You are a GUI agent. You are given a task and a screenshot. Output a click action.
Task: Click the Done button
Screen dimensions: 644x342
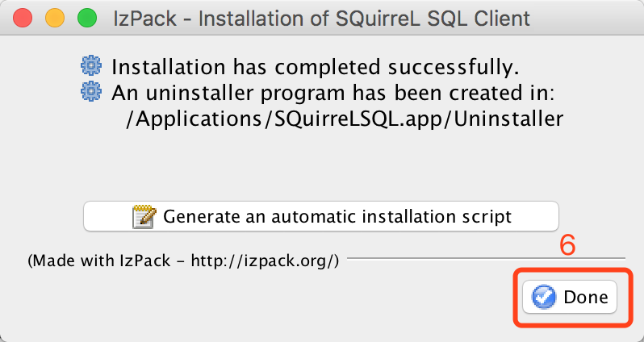pyautogui.click(x=569, y=297)
